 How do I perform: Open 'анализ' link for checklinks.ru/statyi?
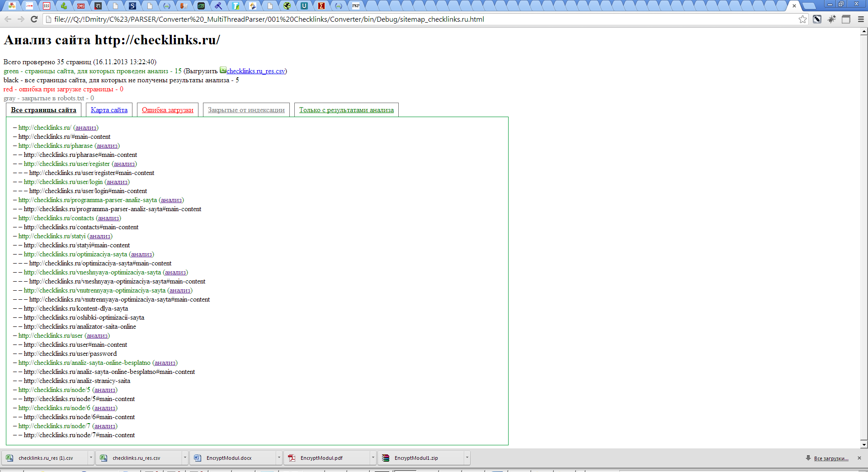pyautogui.click(x=100, y=236)
